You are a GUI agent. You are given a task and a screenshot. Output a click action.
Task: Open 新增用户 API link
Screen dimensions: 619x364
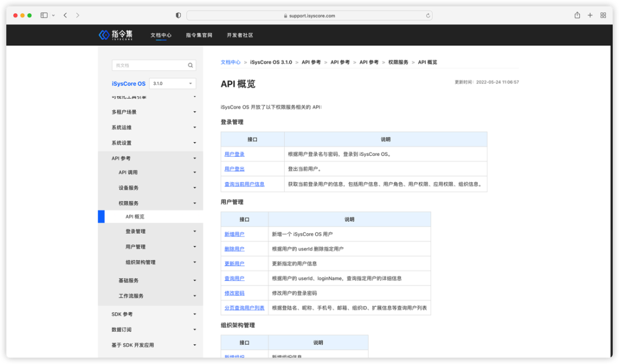click(234, 234)
